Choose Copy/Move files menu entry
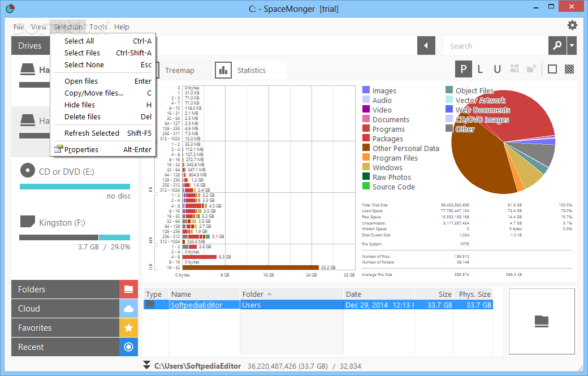The width and height of the screenshot is (588, 376). 103,93
